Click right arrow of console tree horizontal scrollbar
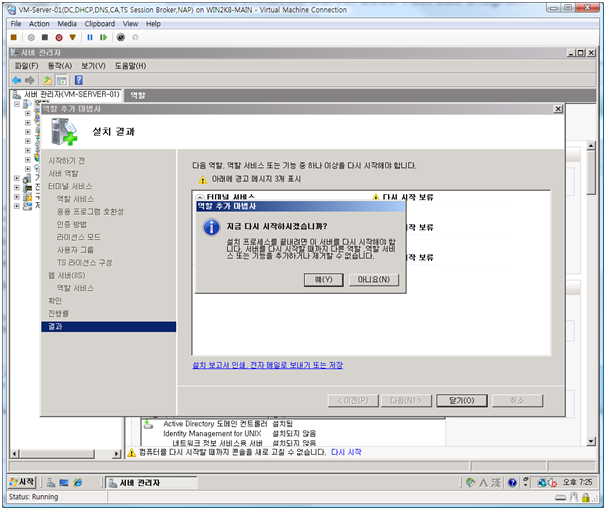Image resolution: width=606 pixels, height=510 pixels. click(116, 454)
